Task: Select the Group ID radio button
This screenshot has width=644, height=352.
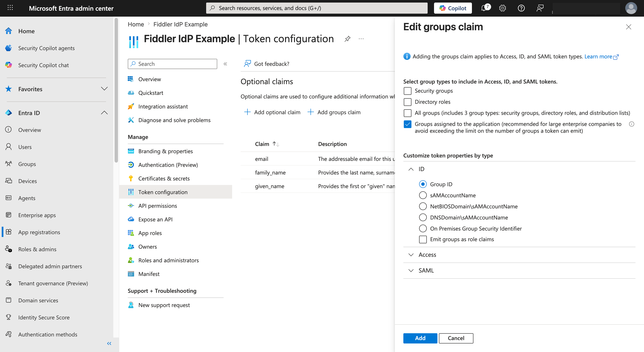Action: pos(423,184)
